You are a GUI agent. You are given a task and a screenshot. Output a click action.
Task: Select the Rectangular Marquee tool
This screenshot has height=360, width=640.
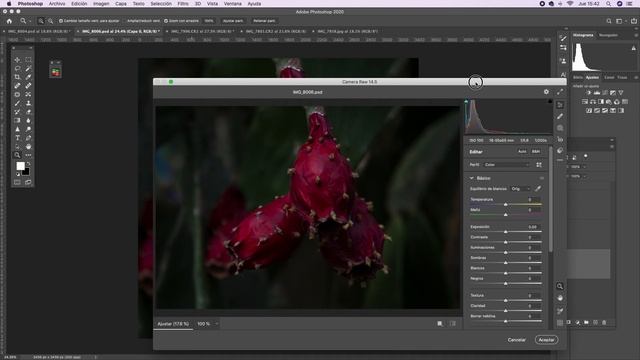(28, 60)
